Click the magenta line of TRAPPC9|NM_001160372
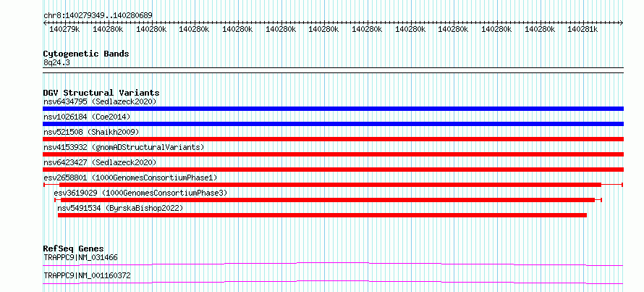Screen dimensions: 644x292 tap(333, 282)
